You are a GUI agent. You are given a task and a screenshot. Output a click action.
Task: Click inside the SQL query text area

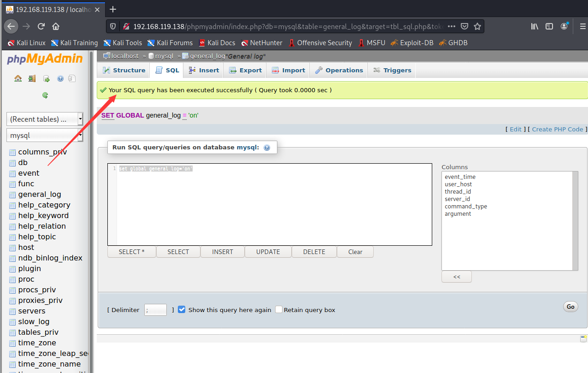point(270,204)
